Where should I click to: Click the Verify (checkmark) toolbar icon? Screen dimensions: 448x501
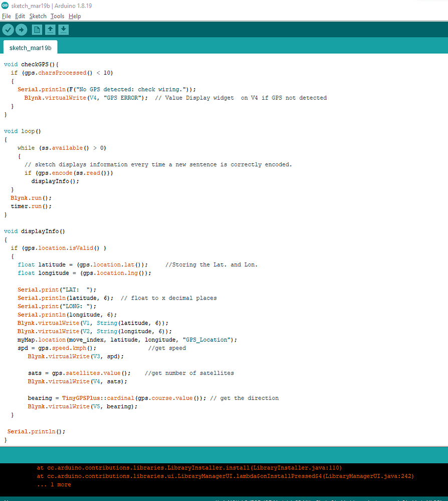(x=8, y=30)
